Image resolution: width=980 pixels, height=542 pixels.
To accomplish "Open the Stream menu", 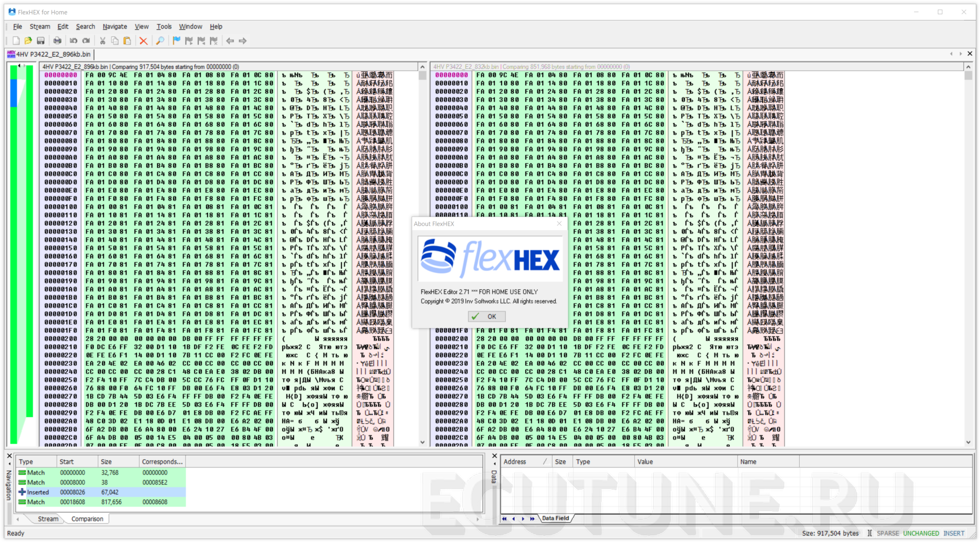I will [40, 27].
